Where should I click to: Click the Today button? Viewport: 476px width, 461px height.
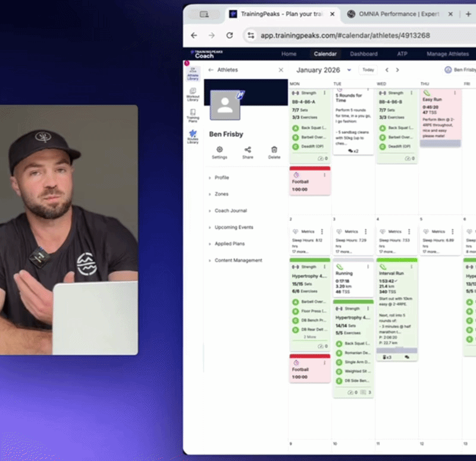tap(368, 70)
